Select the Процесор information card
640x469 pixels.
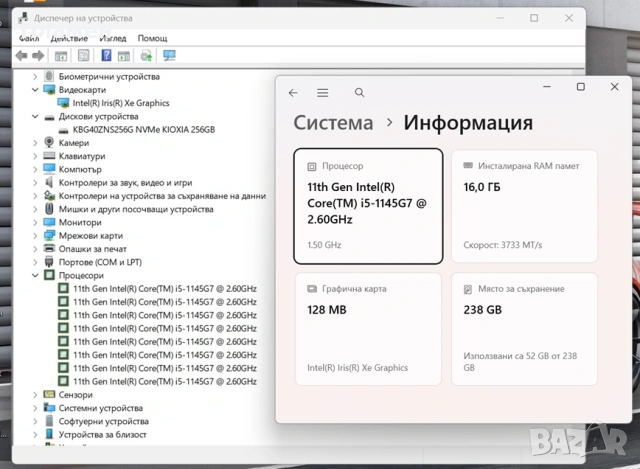(368, 206)
